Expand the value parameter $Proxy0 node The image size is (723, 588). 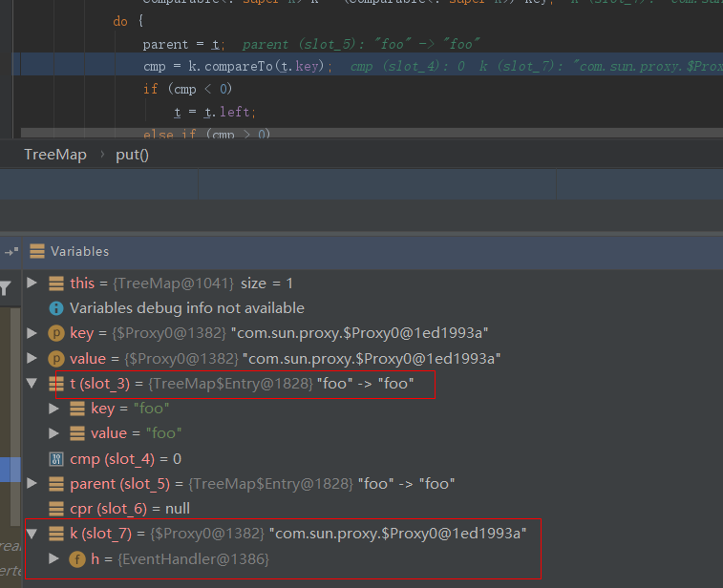(x=32, y=358)
